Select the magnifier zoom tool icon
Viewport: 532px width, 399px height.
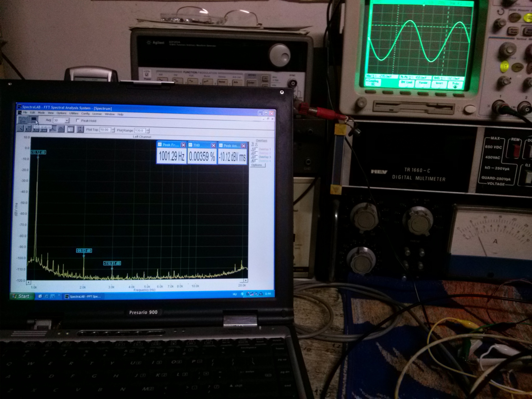(x=20, y=128)
